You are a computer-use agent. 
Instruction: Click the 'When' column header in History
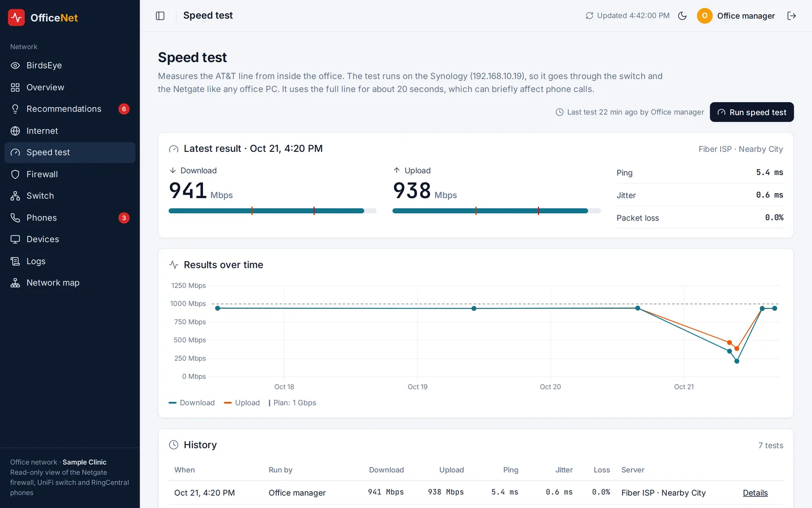point(185,470)
